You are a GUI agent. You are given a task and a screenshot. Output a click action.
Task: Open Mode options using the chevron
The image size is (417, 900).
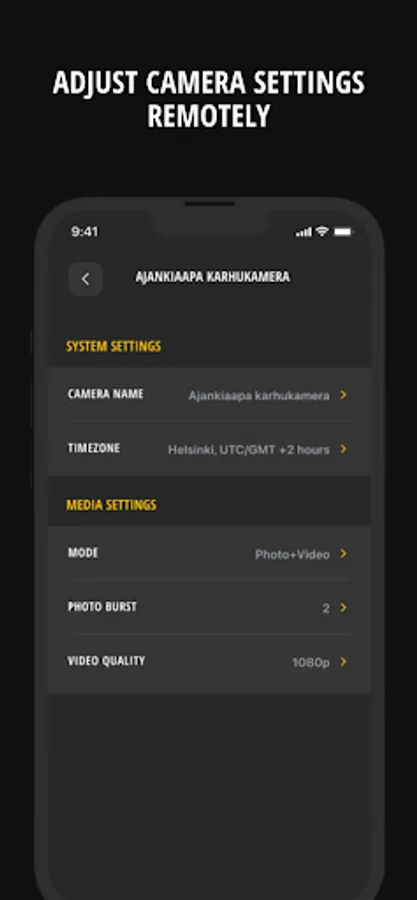(x=343, y=553)
